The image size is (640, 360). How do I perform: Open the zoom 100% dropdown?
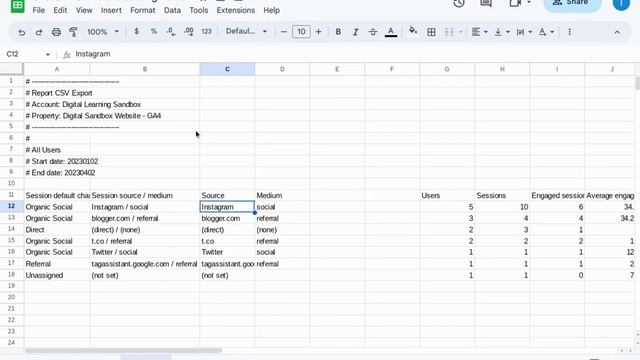(x=102, y=31)
